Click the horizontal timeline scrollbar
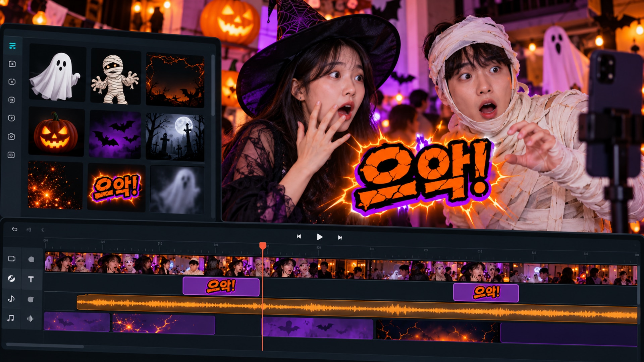The width and height of the screenshot is (644, 362). tap(45, 346)
